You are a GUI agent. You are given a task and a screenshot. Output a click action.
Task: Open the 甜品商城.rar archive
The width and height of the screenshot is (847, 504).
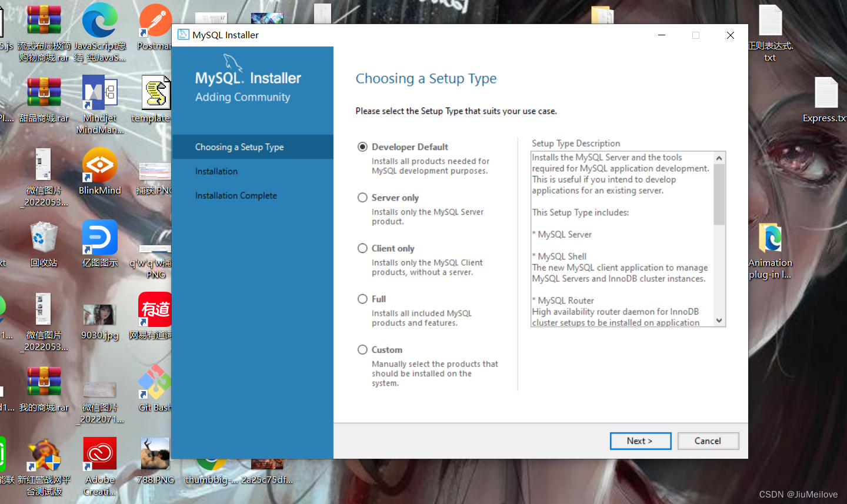[x=44, y=99]
